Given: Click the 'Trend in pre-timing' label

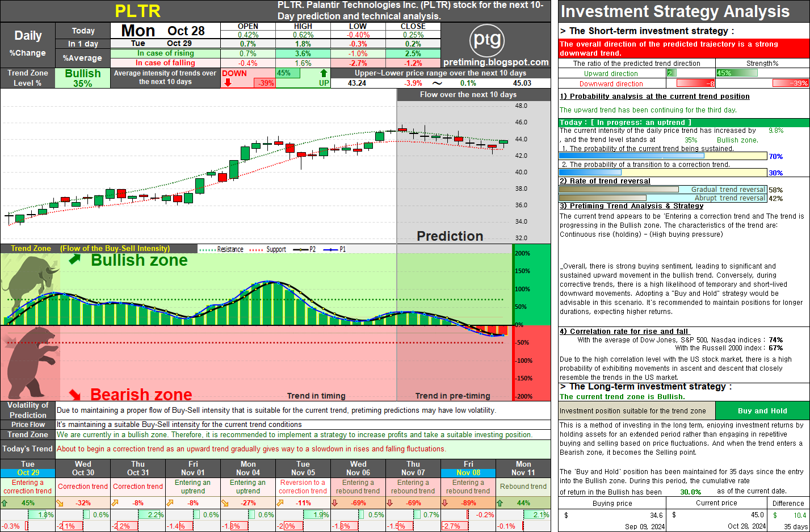Looking at the screenshot, I should point(452,396).
